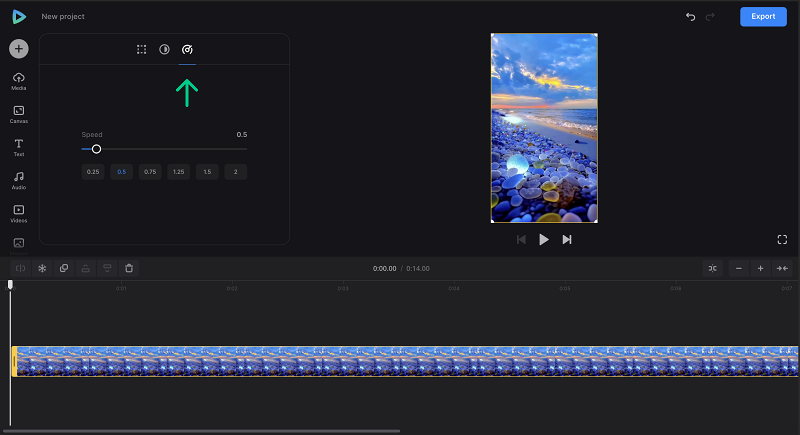Open the Media upload panel

tap(18, 81)
